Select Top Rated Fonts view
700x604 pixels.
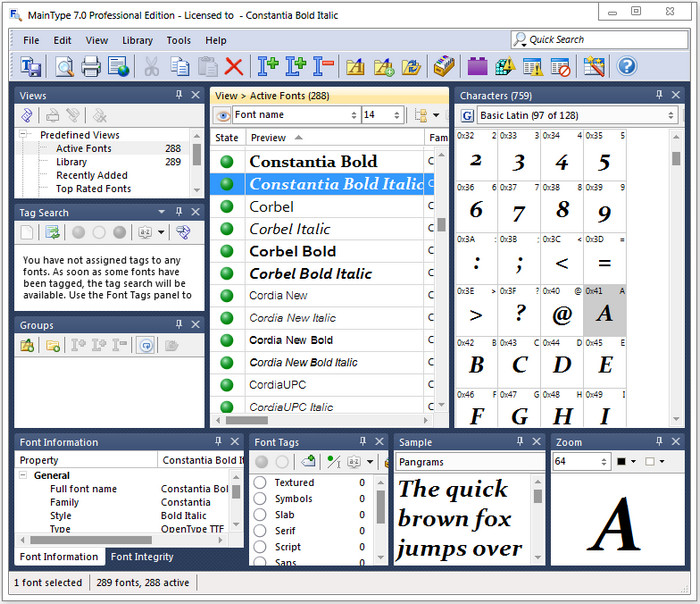pos(93,188)
